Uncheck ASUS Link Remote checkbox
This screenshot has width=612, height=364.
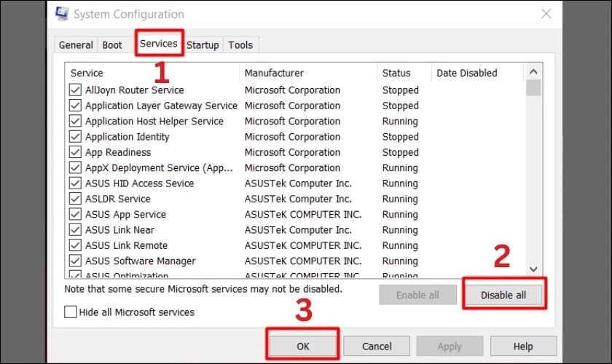(75, 245)
